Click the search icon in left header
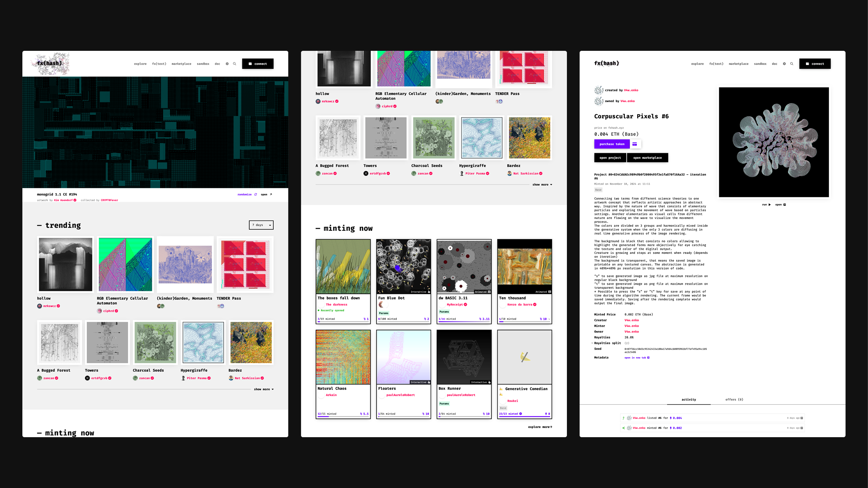 [234, 64]
